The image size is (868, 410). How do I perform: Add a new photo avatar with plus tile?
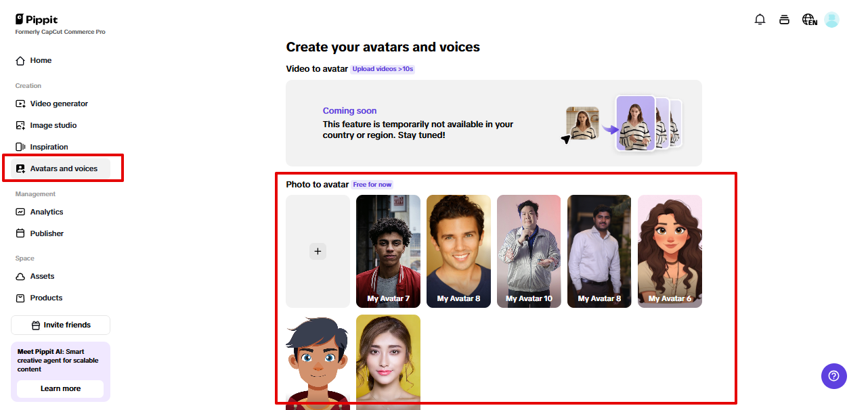(x=318, y=251)
